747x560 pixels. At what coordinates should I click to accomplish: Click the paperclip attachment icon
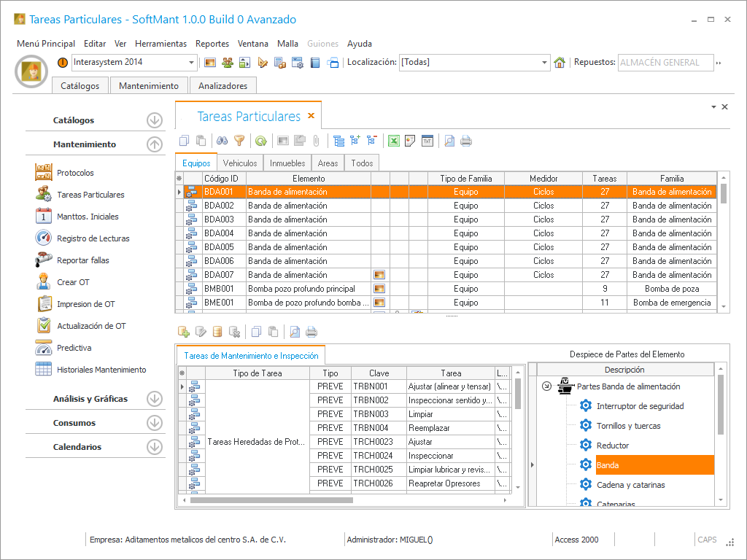coord(316,141)
